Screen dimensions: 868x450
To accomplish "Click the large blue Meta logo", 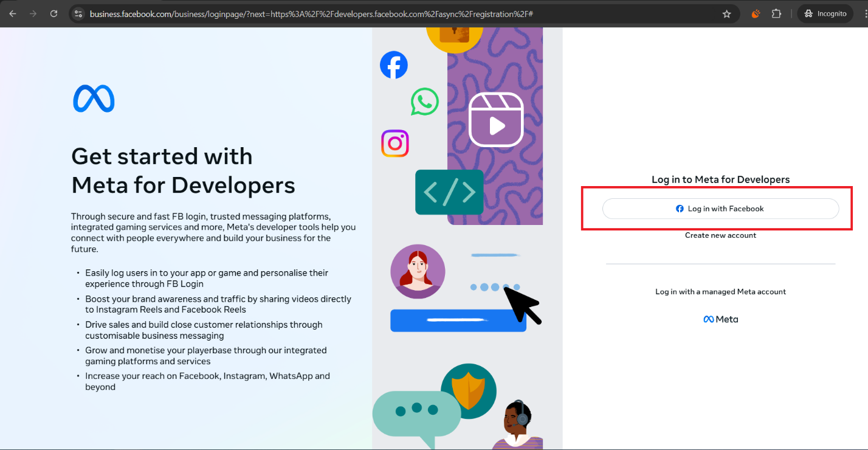I will [94, 99].
